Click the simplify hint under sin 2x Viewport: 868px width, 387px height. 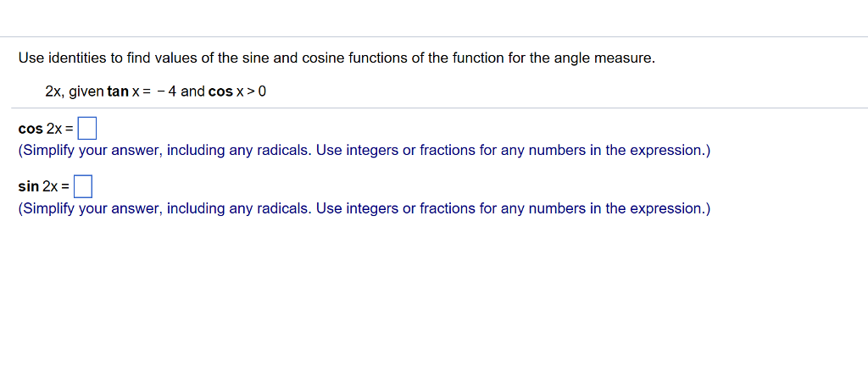pyautogui.click(x=364, y=208)
